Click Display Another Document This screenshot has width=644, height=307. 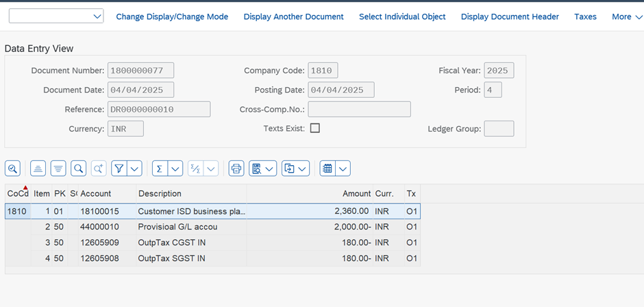point(294,16)
